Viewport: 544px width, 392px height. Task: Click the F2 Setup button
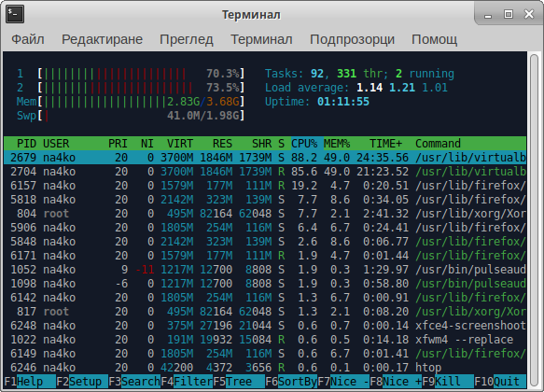point(82,381)
